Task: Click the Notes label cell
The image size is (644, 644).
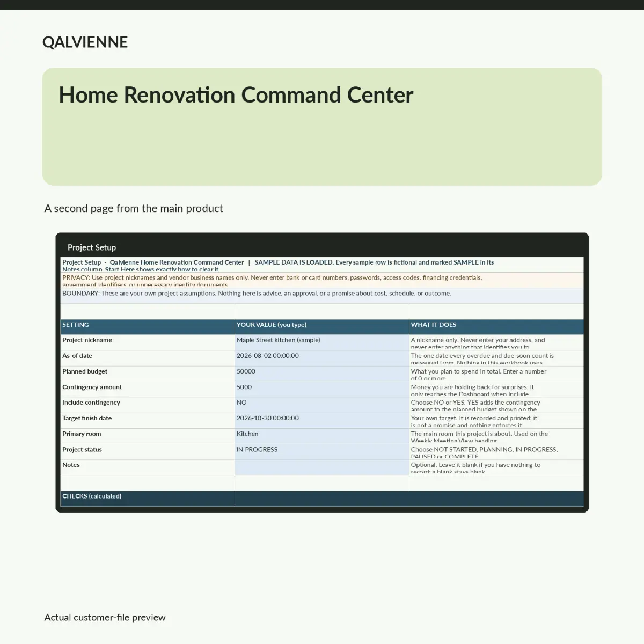Action: pyautogui.click(x=148, y=467)
